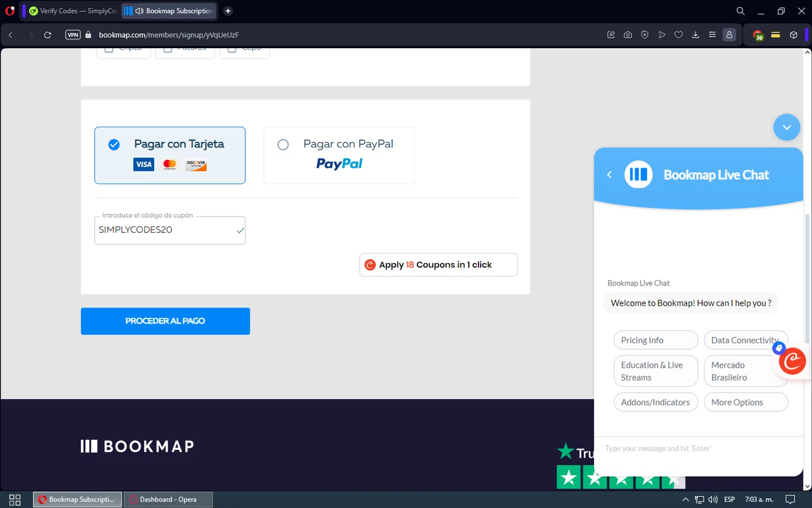The height and width of the screenshot is (508, 812).
Task: Change ESP keyboard language
Action: (x=730, y=499)
